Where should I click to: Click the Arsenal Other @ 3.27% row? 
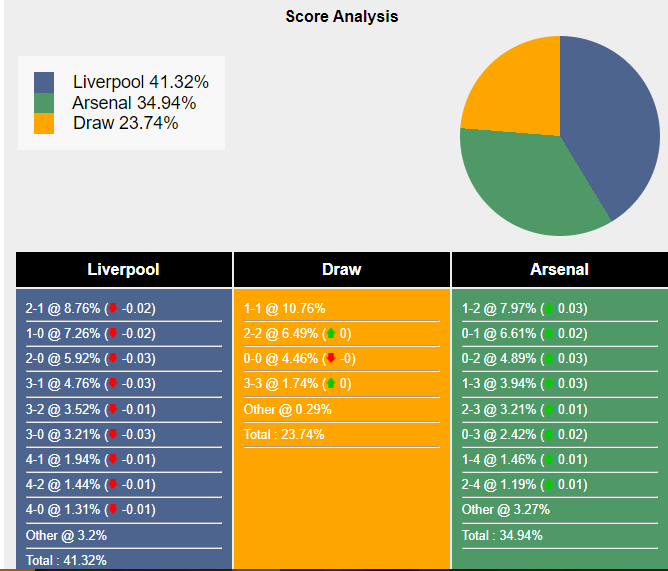pyautogui.click(x=506, y=510)
